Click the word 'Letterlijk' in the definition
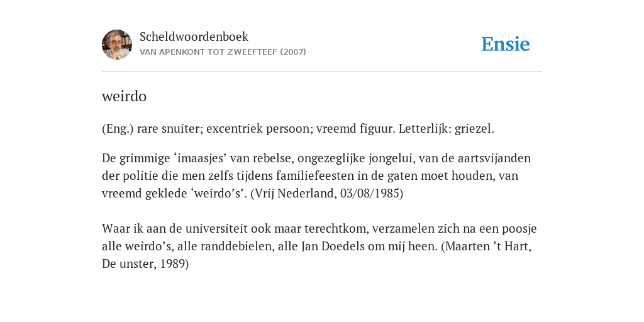 click(425, 129)
